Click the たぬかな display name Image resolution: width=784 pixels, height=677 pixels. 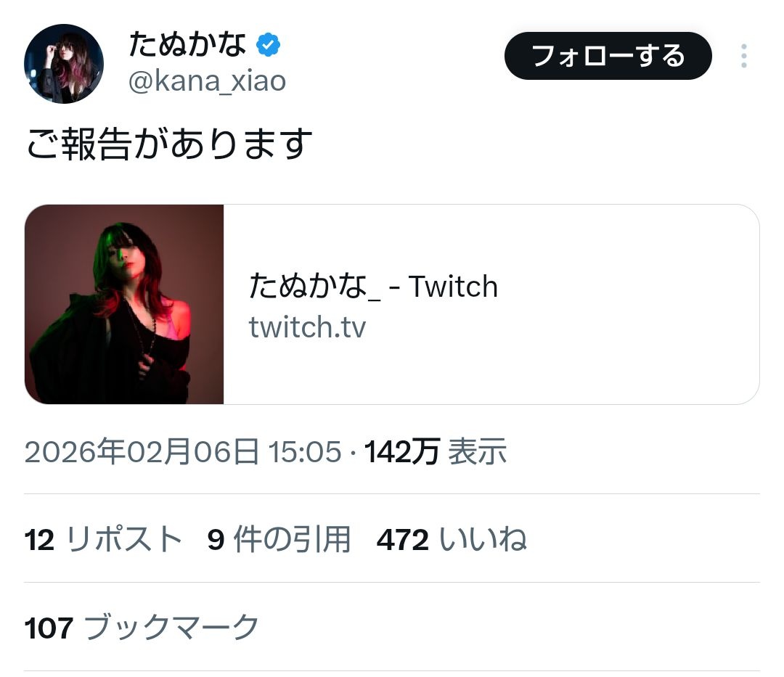[187, 44]
